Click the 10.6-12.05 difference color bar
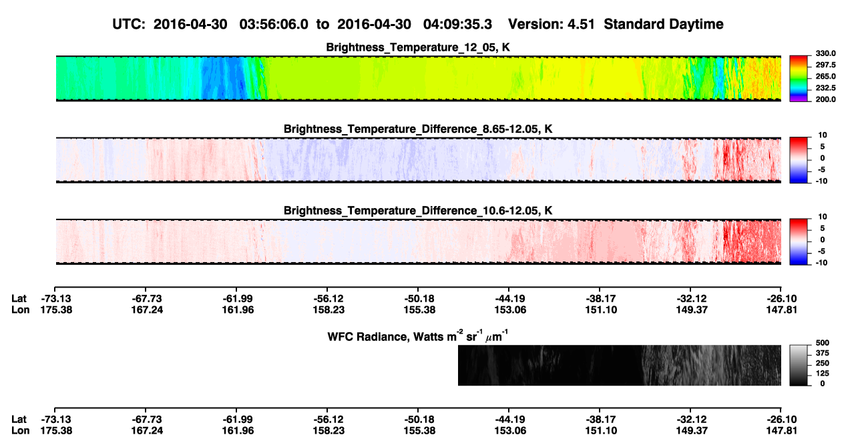The height and width of the screenshot is (445, 868). pos(799,241)
